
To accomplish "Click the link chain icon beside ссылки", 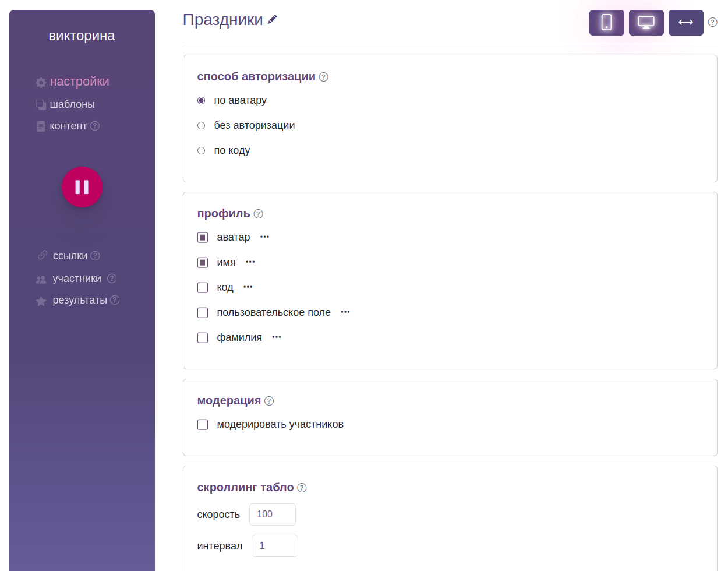I will click(x=43, y=255).
